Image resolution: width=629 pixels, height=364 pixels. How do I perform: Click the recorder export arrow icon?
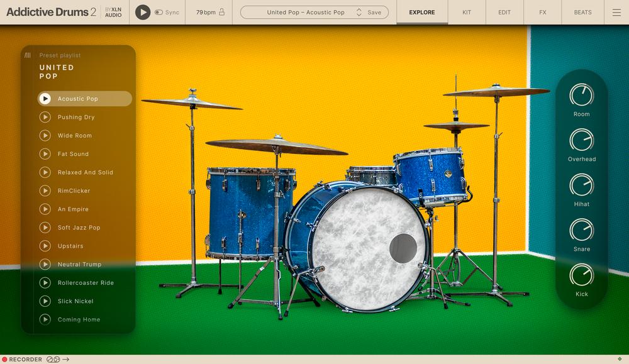point(65,360)
